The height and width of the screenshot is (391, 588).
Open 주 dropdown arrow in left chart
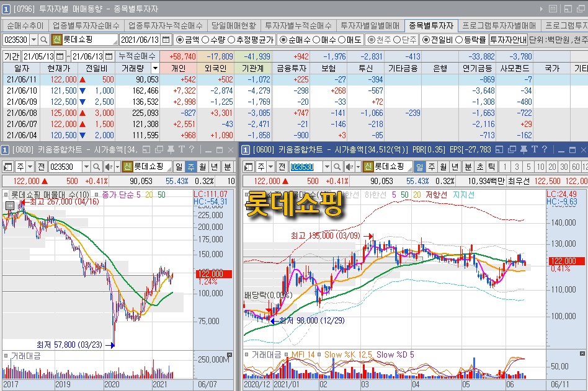(30, 167)
